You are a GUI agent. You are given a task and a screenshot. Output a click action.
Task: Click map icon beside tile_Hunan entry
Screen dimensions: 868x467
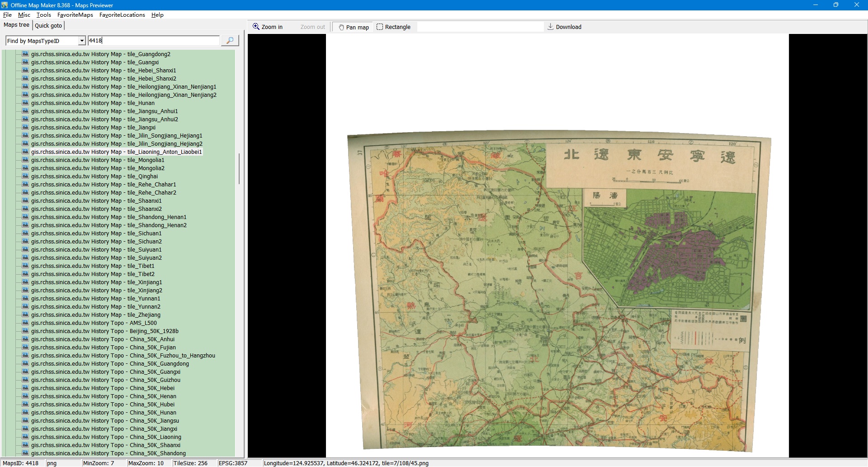[25, 103]
